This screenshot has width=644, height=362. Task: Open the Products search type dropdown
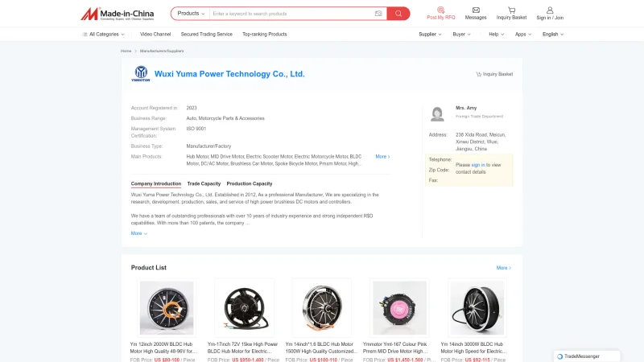tap(191, 14)
